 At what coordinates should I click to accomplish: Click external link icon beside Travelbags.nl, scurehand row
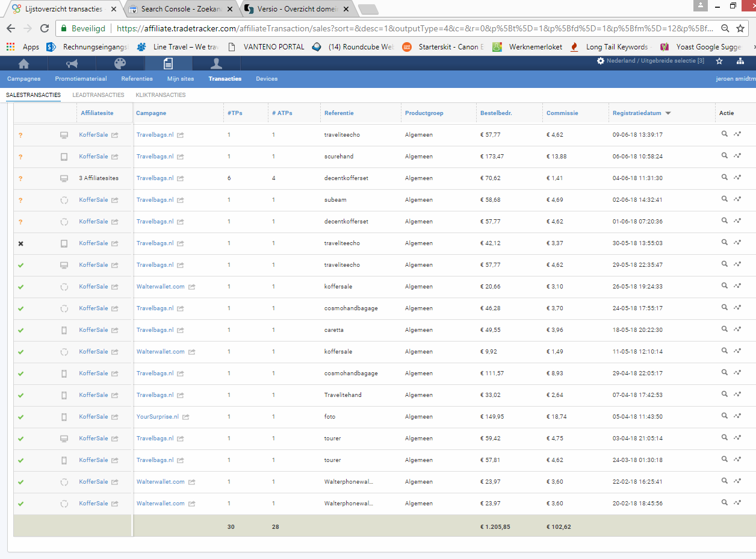pos(181,157)
